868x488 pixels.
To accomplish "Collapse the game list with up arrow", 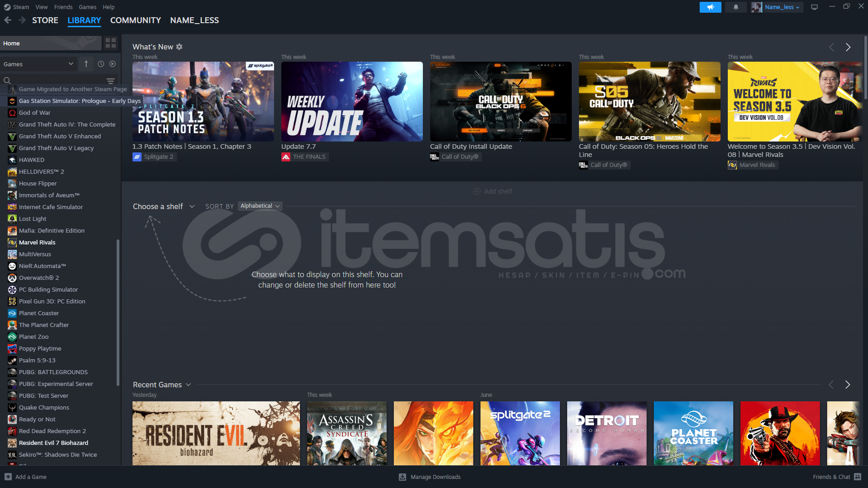I will [86, 64].
